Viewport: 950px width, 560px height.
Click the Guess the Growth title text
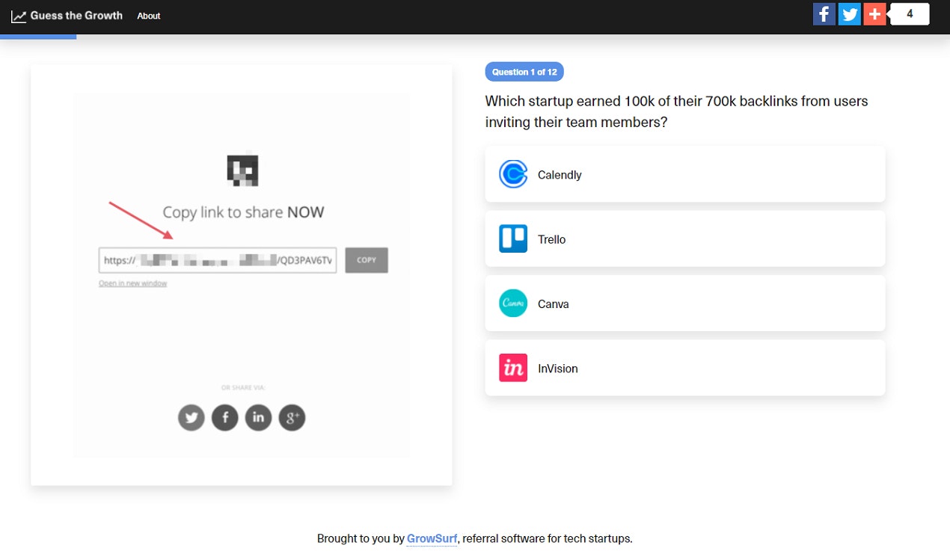[76, 16]
